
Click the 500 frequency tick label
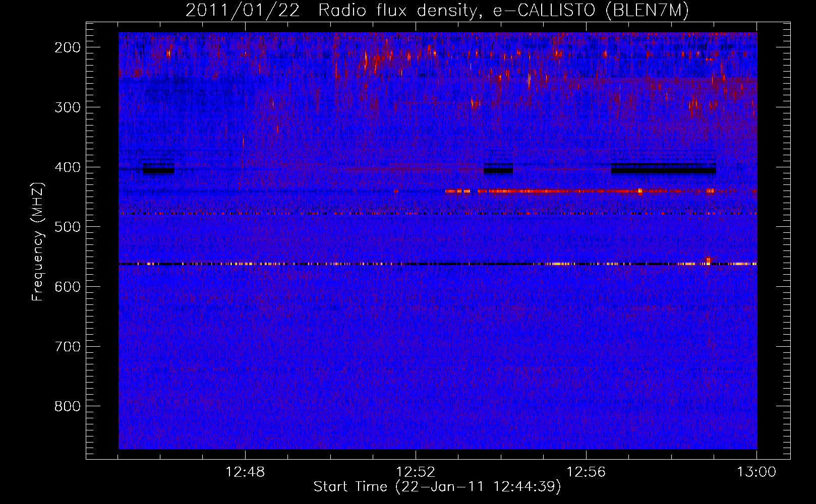(x=68, y=227)
